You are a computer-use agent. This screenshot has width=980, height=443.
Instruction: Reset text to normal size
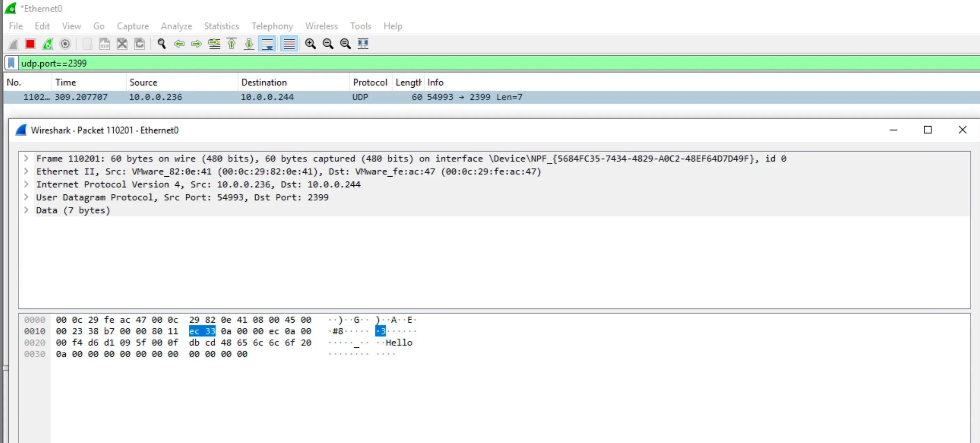pos(345,44)
